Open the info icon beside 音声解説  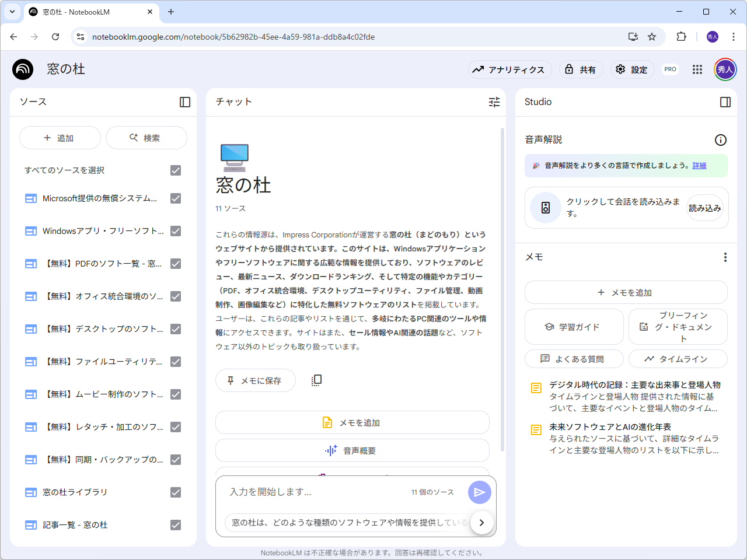(721, 139)
